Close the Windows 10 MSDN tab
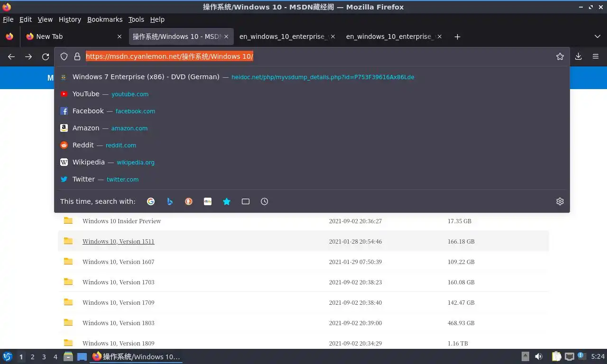 226,36
